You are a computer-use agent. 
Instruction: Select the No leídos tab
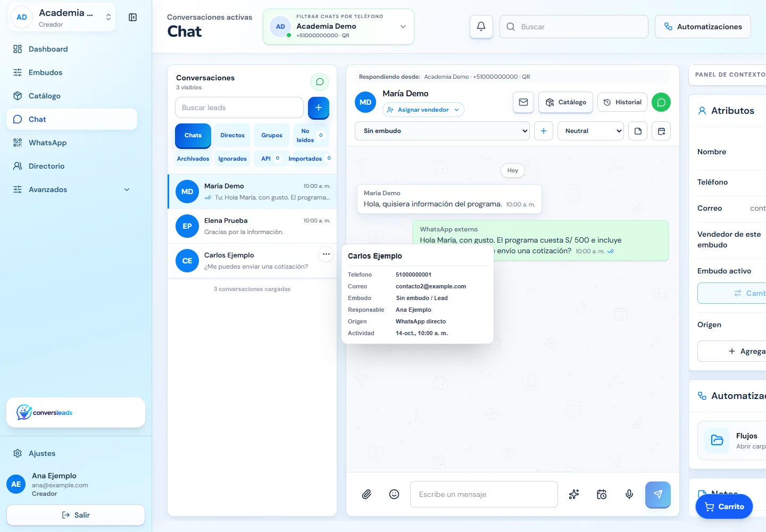(311, 135)
